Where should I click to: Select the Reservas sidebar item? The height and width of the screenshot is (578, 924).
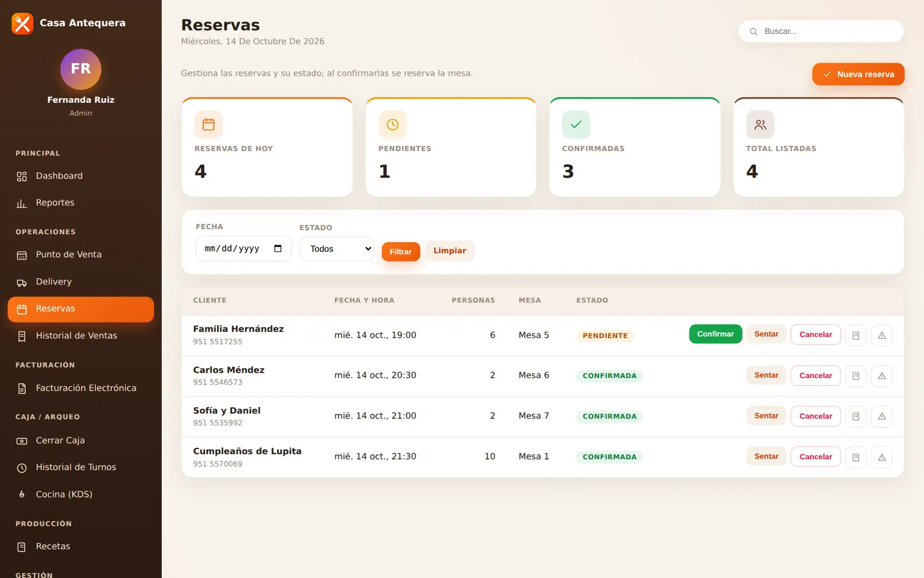[x=81, y=309]
